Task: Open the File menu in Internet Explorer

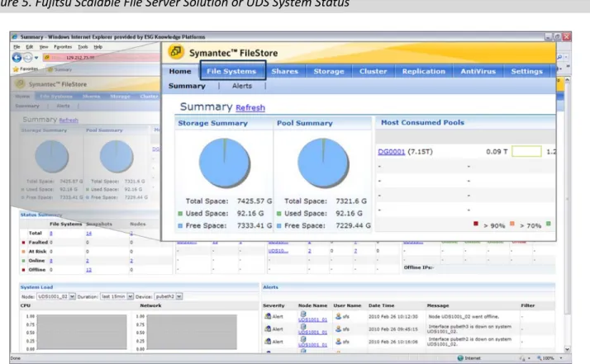Action: [x=17, y=47]
